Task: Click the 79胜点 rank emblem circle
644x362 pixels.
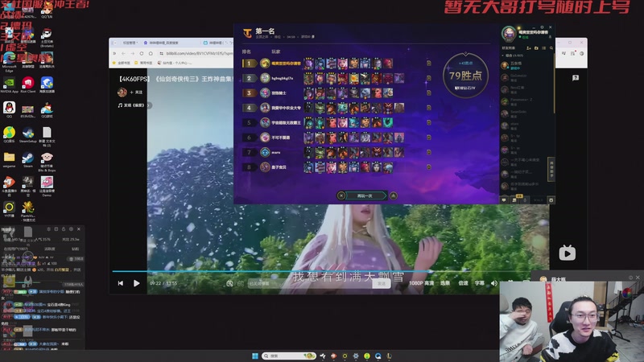Action: (465, 76)
